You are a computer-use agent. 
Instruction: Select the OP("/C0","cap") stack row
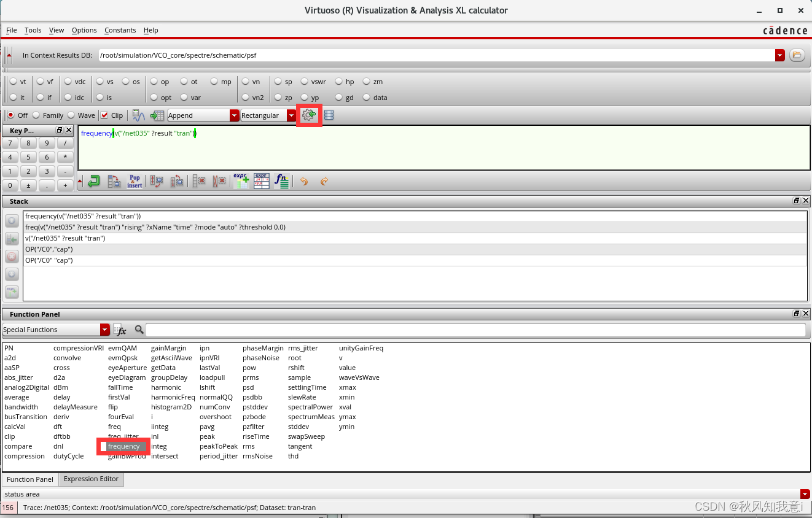[x=415, y=249]
